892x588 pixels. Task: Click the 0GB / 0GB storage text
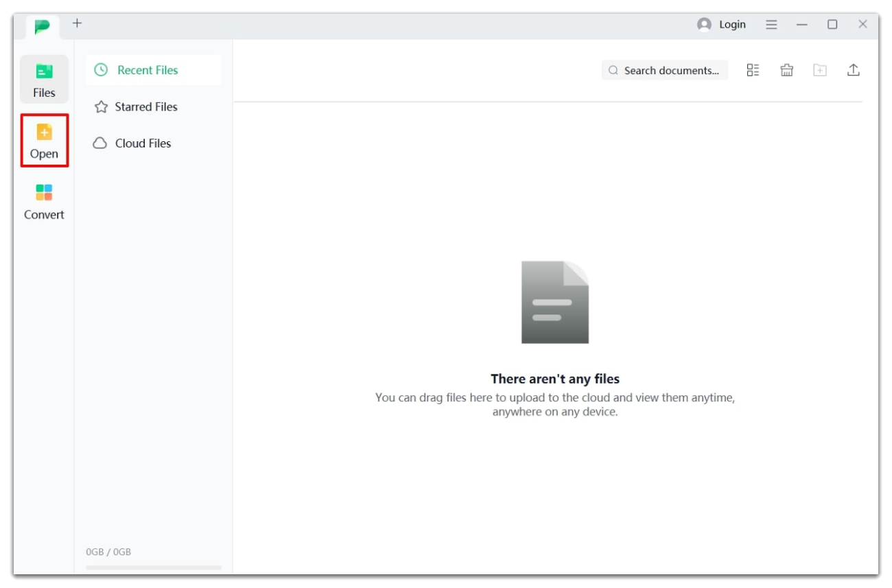point(108,552)
